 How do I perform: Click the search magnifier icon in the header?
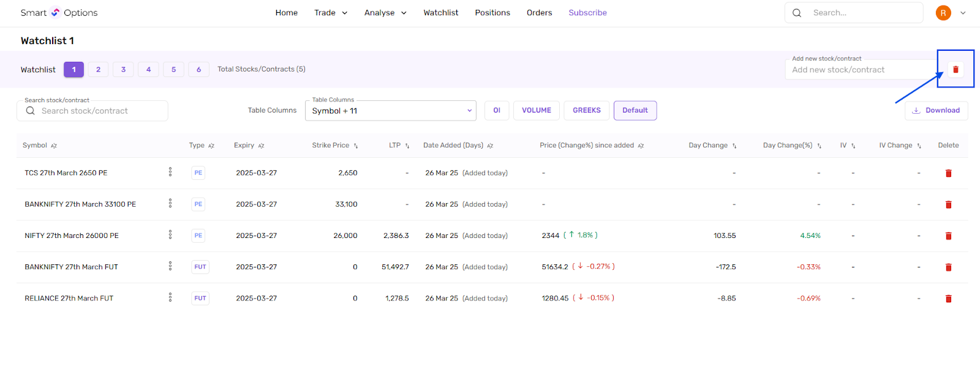[797, 13]
